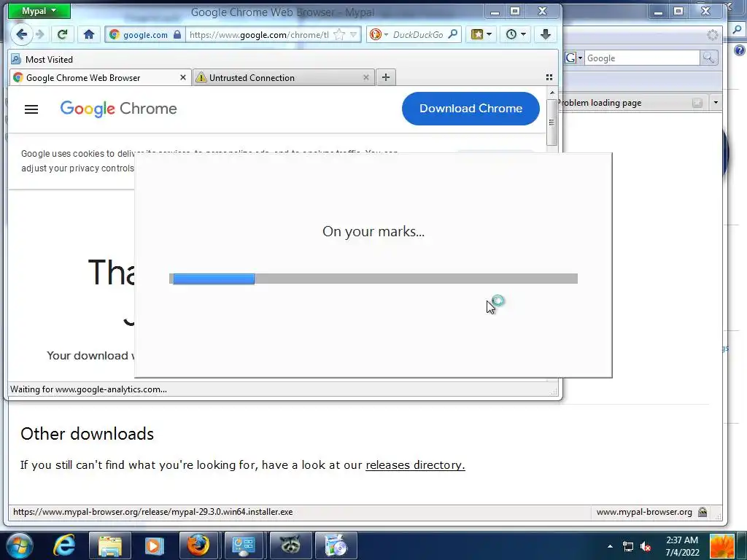Switch to Mypal raccoon icon in taskbar
Viewport: 747px width, 560px height.
point(290,545)
